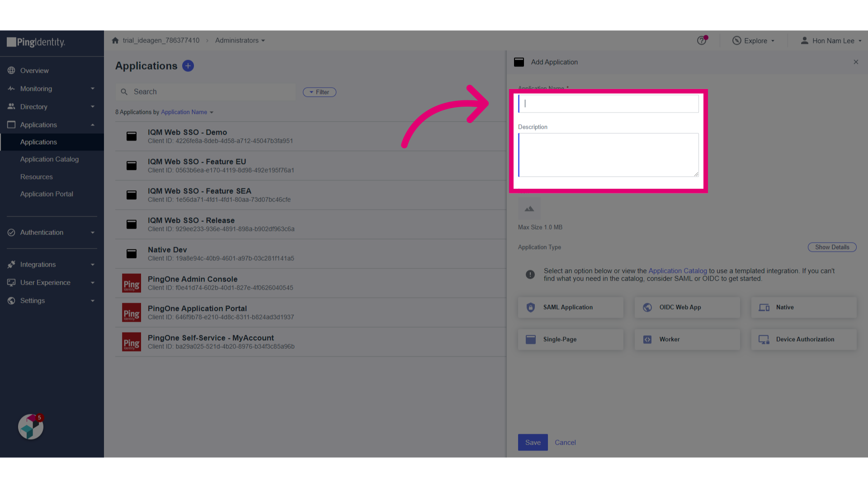Click the Monitoring pulse icon
The image size is (868, 488).
point(11,89)
